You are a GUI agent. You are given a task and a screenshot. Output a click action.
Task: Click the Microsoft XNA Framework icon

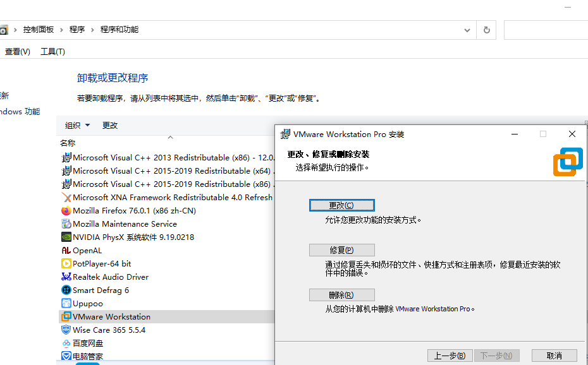[x=66, y=197]
